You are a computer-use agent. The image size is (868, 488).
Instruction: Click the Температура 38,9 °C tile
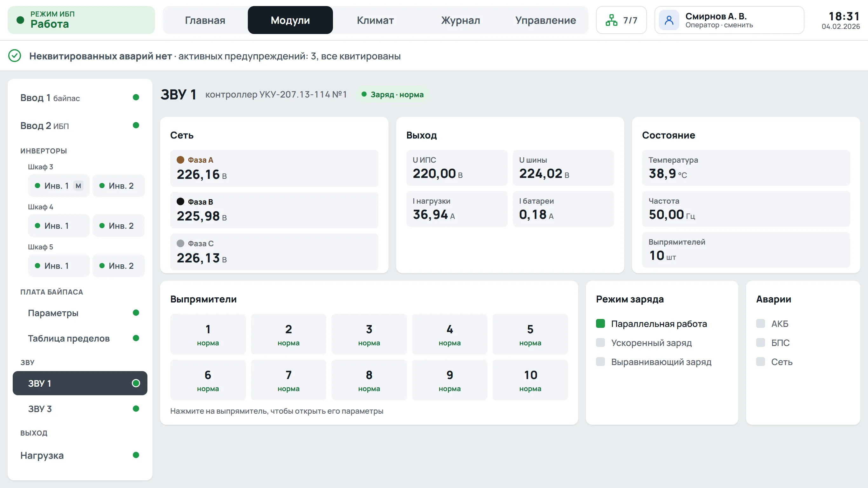746,168
